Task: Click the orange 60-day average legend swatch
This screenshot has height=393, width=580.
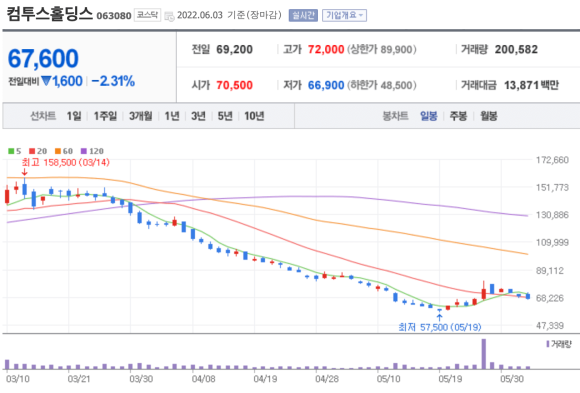Action: tap(58, 151)
